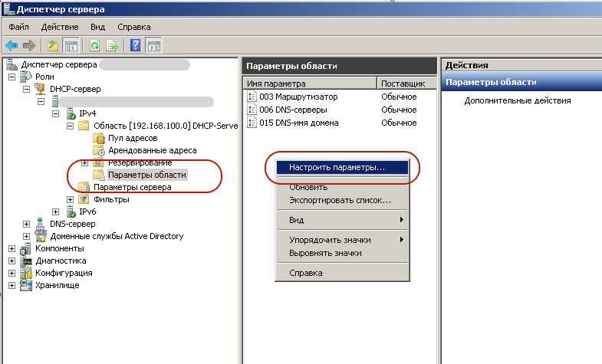602x364 pixels.
Task: Click Дополнительные действия in Actions pane
Action: pyautogui.click(x=518, y=100)
